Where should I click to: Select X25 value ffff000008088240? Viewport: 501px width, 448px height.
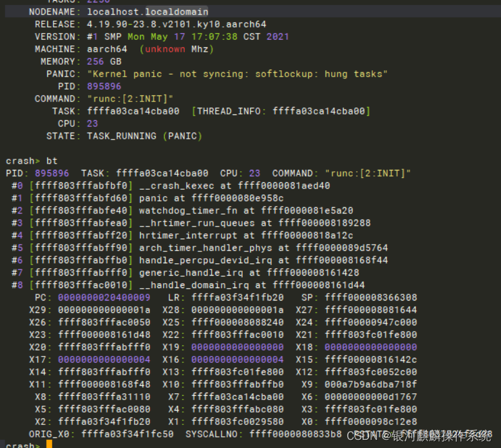point(237,322)
